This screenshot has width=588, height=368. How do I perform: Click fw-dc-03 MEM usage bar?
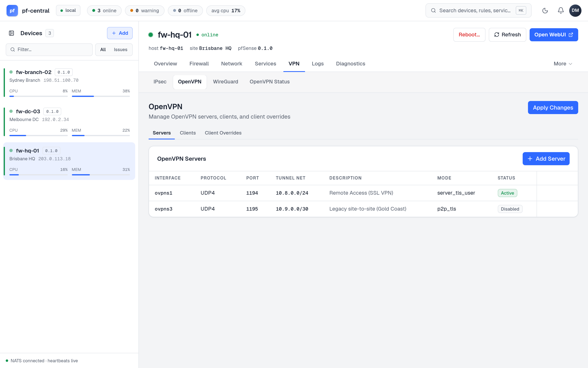101,136
